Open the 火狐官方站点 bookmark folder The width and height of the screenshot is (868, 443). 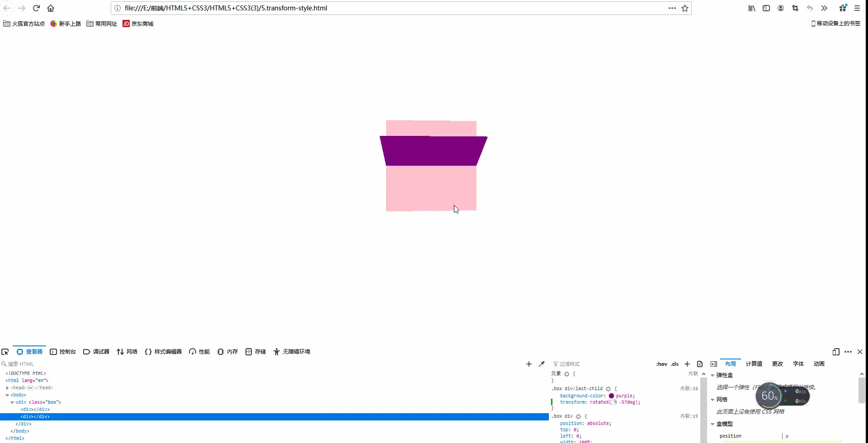point(24,23)
